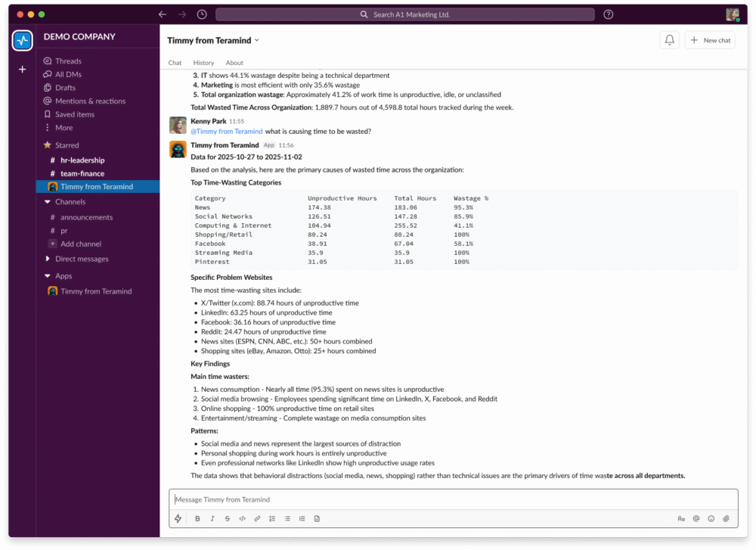Collapse the Channels section

pos(47,202)
